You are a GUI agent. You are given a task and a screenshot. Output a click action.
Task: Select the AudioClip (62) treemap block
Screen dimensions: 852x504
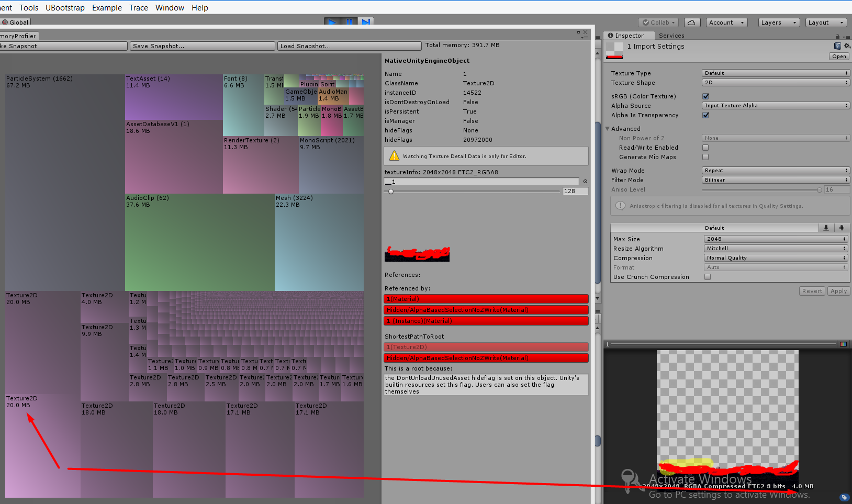coord(200,242)
